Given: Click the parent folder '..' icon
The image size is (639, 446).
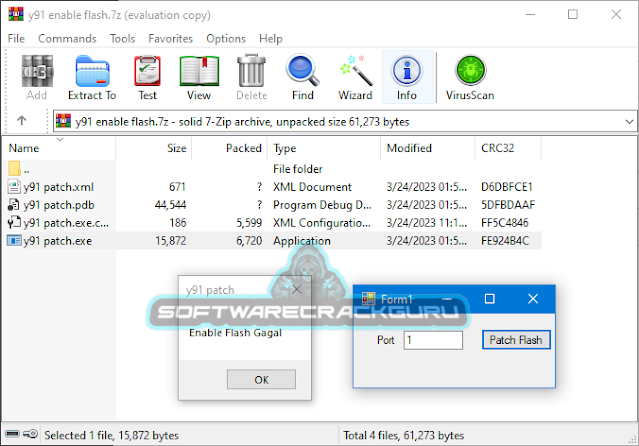Looking at the screenshot, I should pos(14,168).
